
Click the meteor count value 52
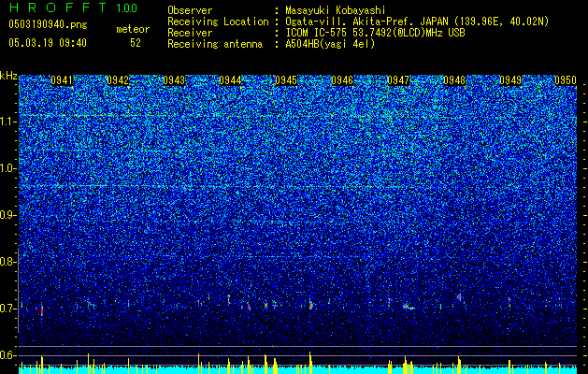(136, 43)
